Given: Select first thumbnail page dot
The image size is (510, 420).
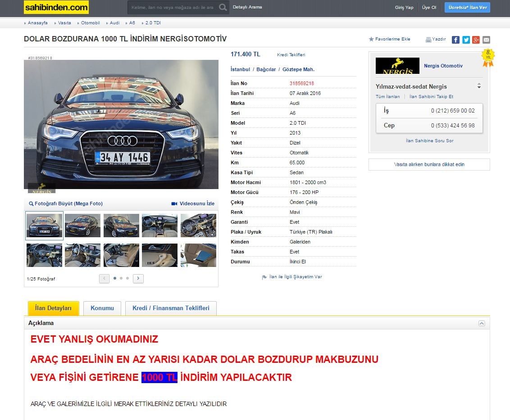Looking at the screenshot, I should coord(115,278).
